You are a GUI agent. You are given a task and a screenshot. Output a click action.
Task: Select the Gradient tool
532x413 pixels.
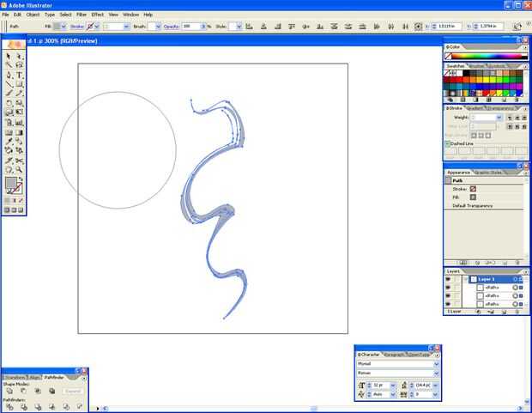(20, 132)
